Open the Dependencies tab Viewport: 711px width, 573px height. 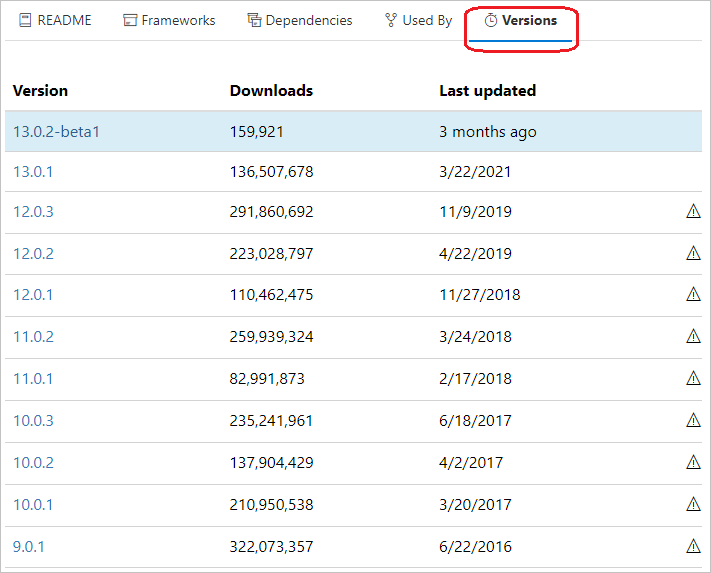tap(299, 20)
